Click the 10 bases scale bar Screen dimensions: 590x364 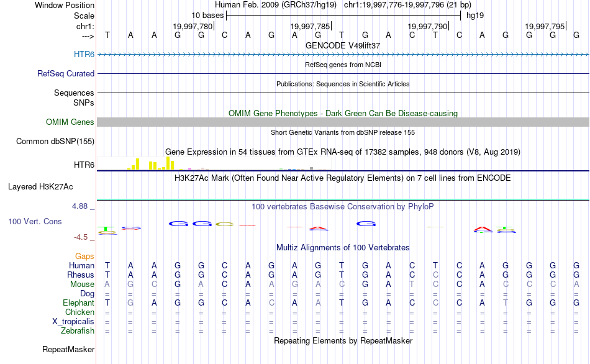tap(343, 16)
